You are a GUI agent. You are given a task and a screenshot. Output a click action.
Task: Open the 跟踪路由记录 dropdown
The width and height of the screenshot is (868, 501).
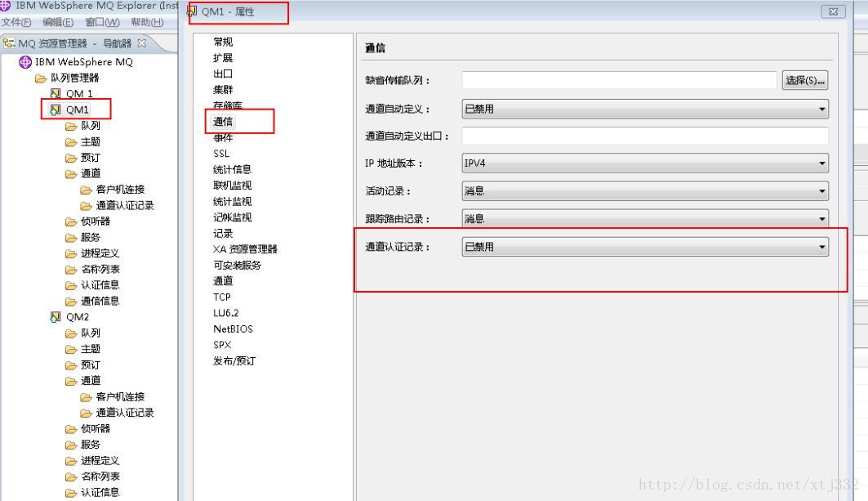pyautogui.click(x=645, y=219)
